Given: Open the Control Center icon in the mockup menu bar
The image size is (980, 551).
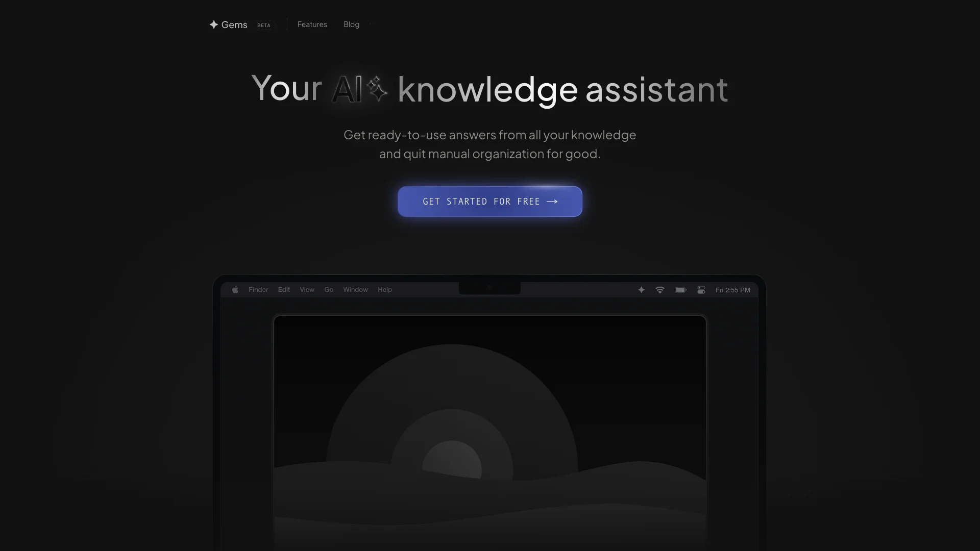Looking at the screenshot, I should click(x=701, y=290).
